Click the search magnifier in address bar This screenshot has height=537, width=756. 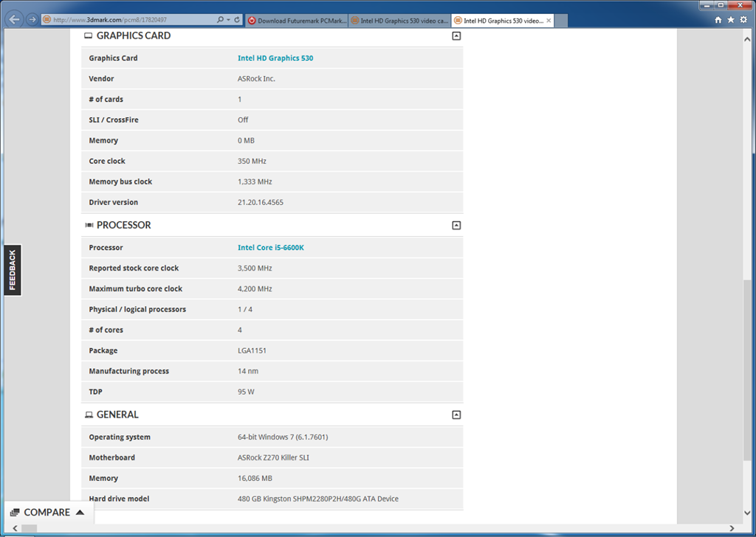click(220, 20)
